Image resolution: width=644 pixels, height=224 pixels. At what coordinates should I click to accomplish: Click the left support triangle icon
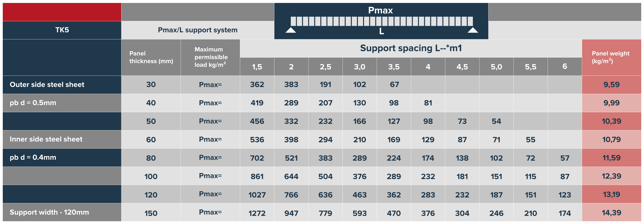tap(291, 30)
